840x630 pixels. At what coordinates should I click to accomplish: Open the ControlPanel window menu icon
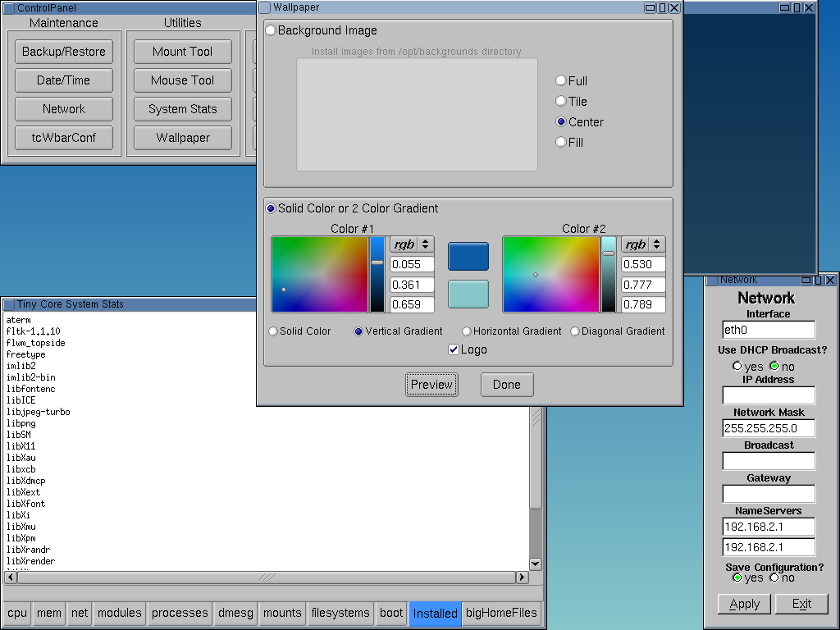coord(8,8)
